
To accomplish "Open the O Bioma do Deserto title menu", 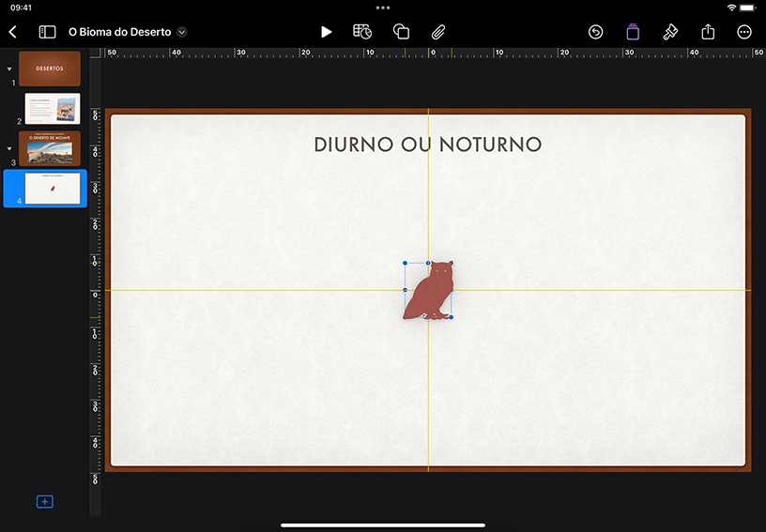I will click(182, 32).
